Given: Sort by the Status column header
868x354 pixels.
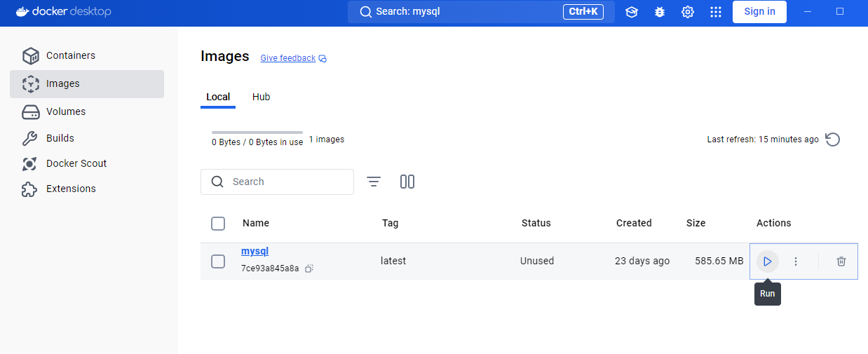Looking at the screenshot, I should (x=536, y=223).
